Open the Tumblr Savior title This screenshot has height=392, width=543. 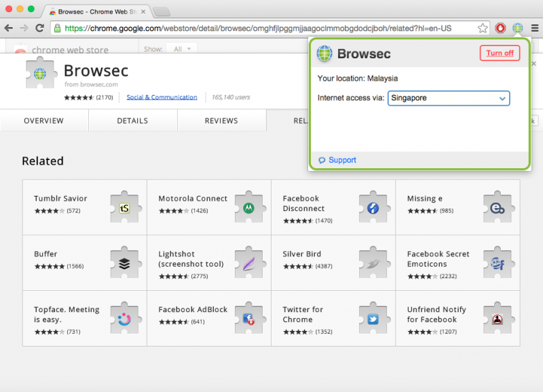click(x=60, y=198)
